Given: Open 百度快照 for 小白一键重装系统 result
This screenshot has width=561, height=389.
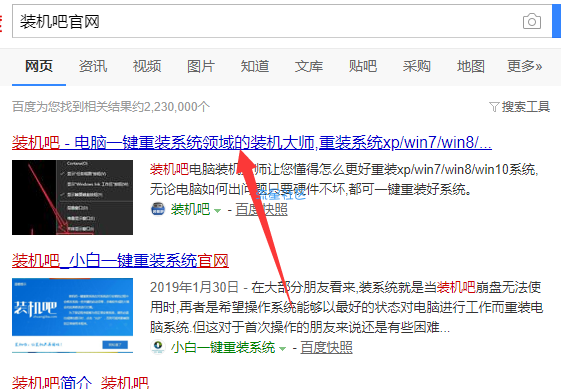Looking at the screenshot, I should pos(326,347).
